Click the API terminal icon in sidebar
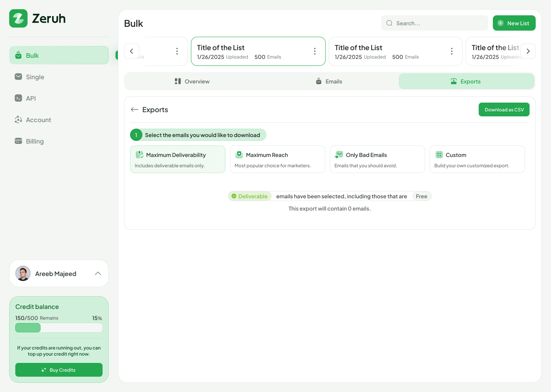This screenshot has width=551, height=392. pyautogui.click(x=18, y=98)
